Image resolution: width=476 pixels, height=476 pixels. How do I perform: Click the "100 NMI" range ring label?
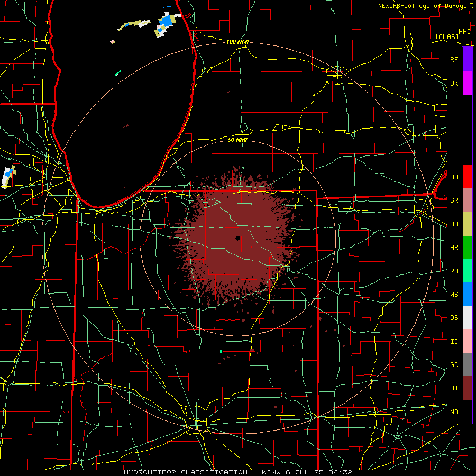pyautogui.click(x=237, y=42)
